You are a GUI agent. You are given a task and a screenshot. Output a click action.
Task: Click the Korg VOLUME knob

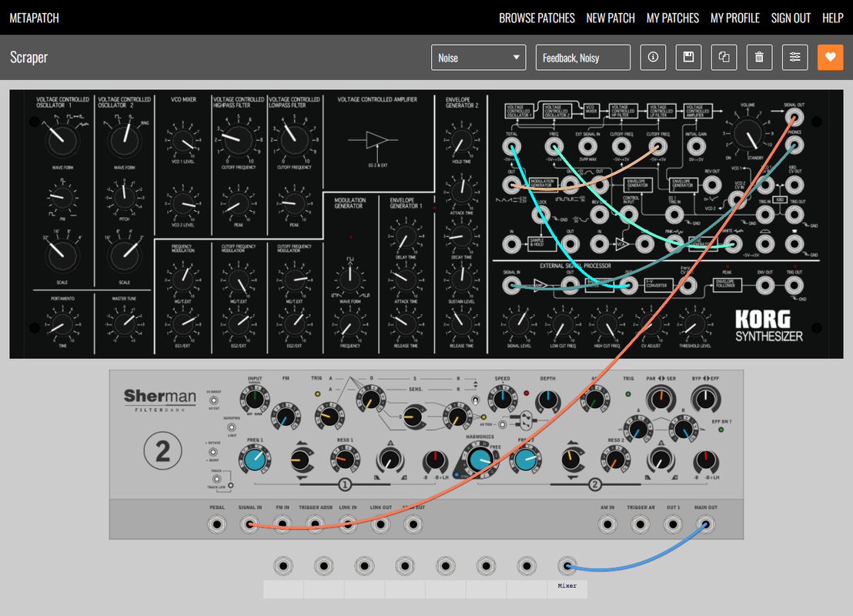tap(747, 132)
